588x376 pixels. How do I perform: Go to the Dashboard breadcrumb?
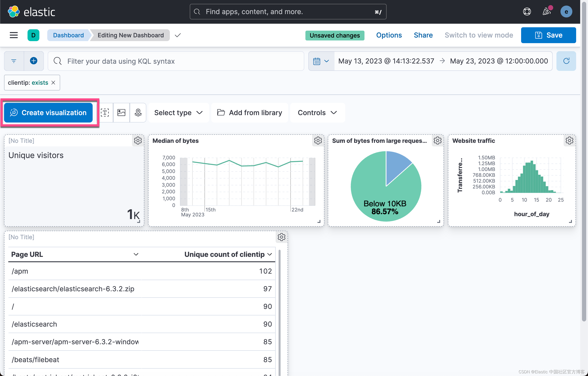coord(68,35)
